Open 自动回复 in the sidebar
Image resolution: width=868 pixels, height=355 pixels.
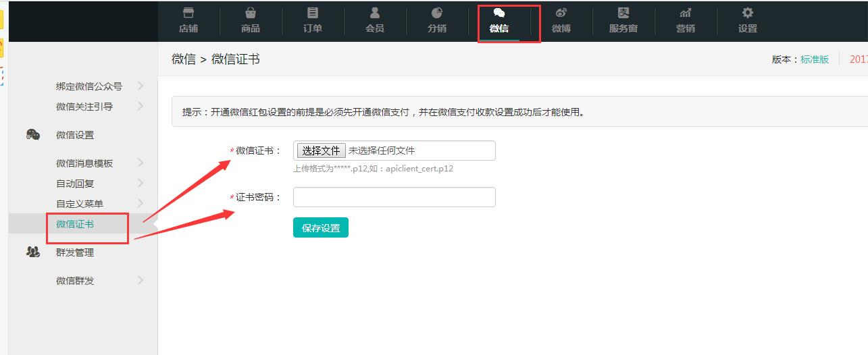(75, 184)
